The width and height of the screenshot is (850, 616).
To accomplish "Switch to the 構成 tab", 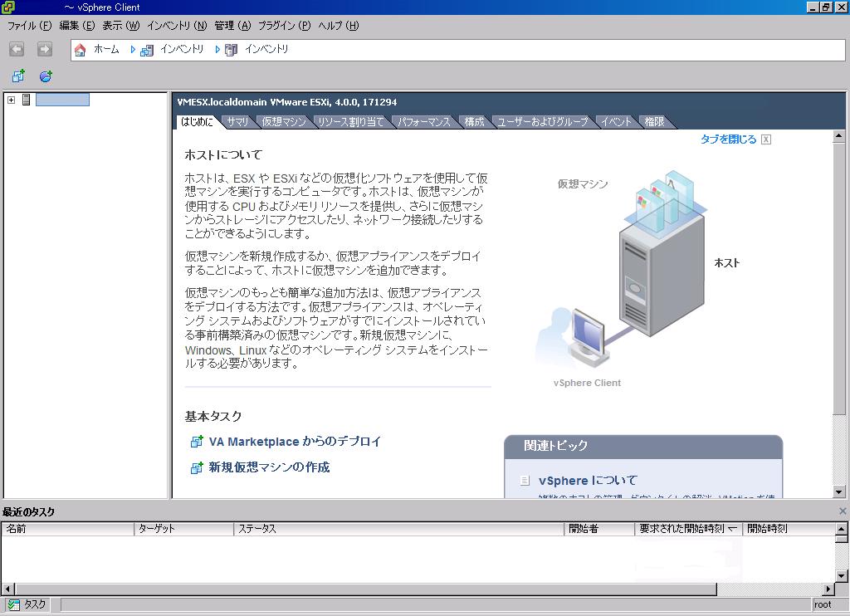I will [474, 122].
